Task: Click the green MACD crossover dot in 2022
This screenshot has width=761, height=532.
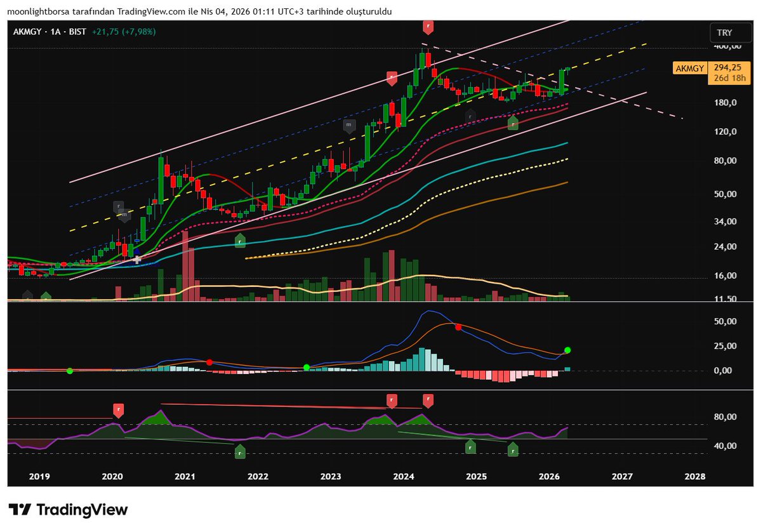Action: (307, 368)
